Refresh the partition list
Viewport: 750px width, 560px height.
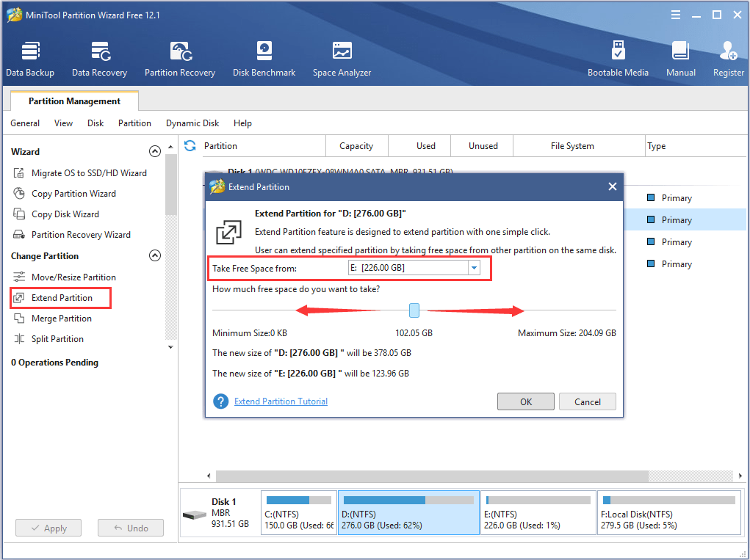[190, 146]
